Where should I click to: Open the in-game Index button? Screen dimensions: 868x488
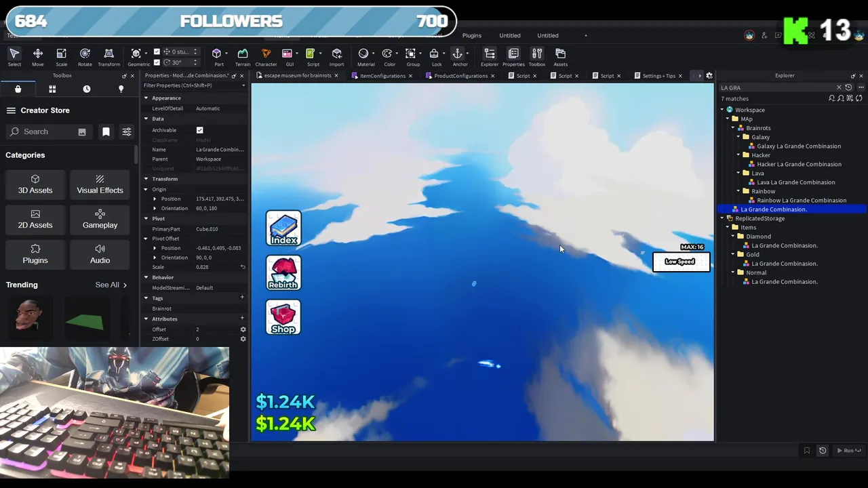click(283, 228)
